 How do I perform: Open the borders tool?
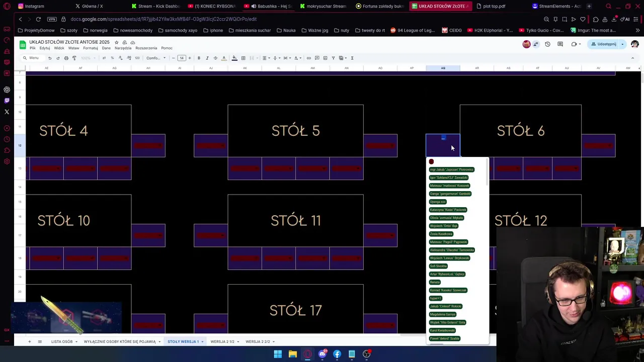(x=243, y=58)
